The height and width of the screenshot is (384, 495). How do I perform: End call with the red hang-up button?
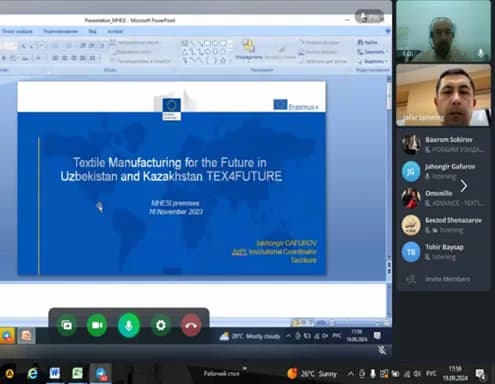point(191,325)
